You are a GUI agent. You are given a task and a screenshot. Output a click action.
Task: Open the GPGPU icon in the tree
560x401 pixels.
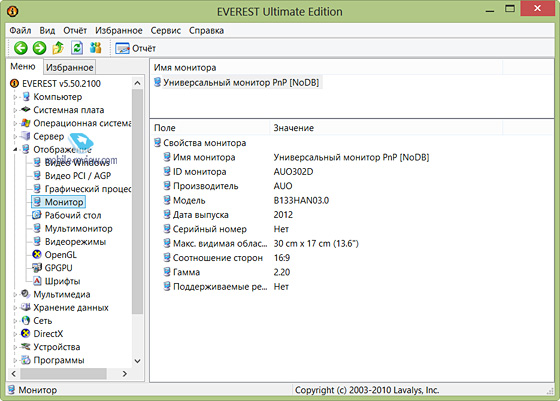point(37,268)
